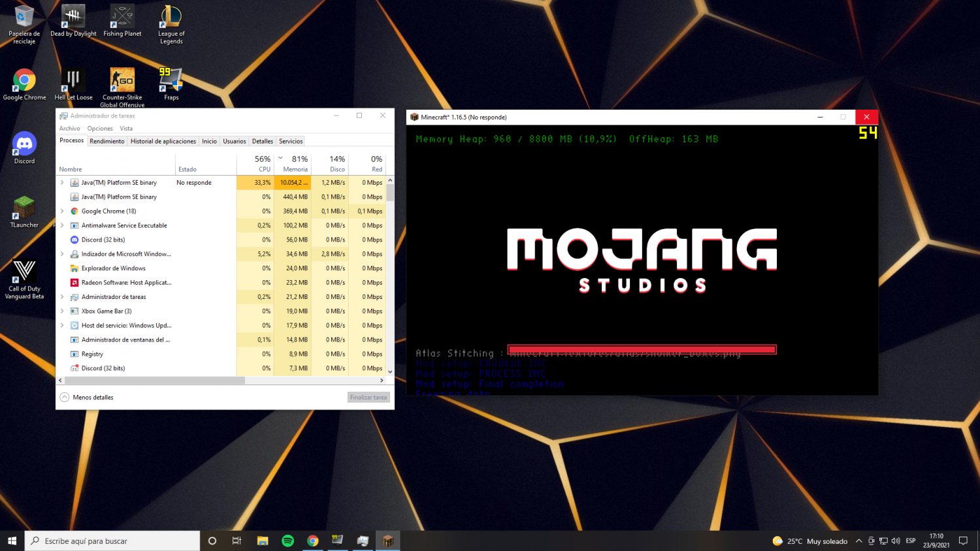
Task: Select the Registry process row
Action: tap(221, 354)
